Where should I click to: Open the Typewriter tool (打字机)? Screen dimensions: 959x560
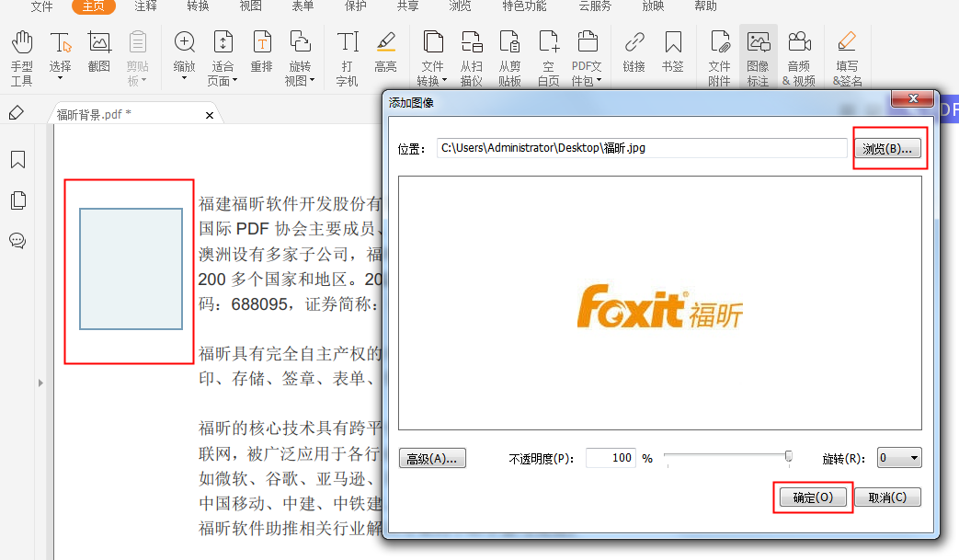pyautogui.click(x=348, y=53)
